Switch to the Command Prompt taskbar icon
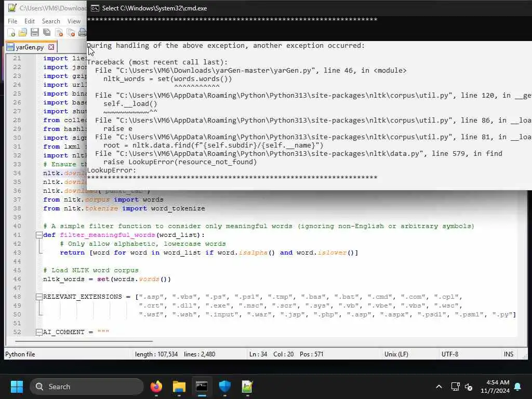The image size is (532, 399). [x=202, y=387]
